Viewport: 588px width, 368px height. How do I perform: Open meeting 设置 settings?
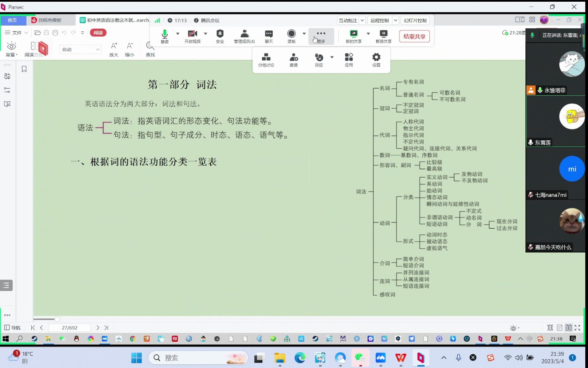pos(376,60)
